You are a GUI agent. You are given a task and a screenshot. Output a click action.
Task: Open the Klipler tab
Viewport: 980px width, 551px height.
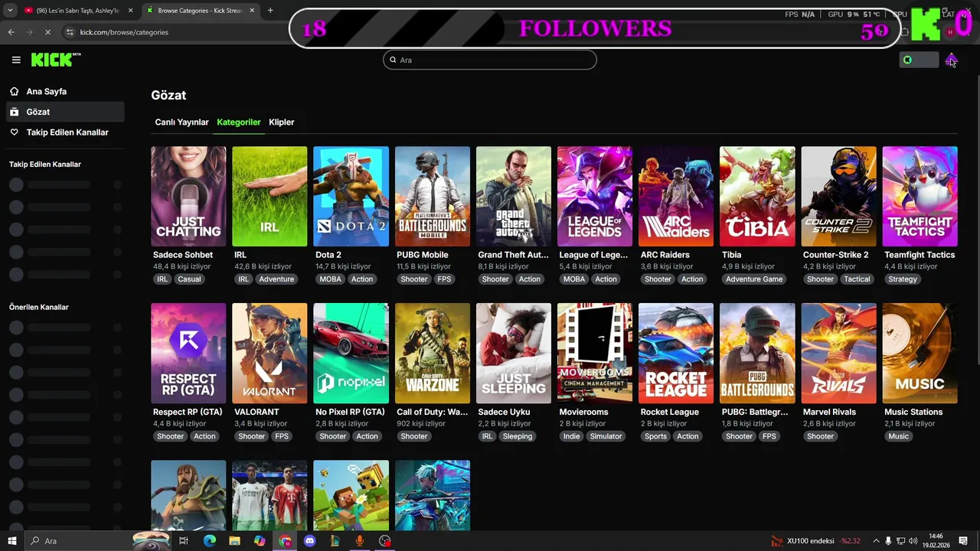(282, 122)
